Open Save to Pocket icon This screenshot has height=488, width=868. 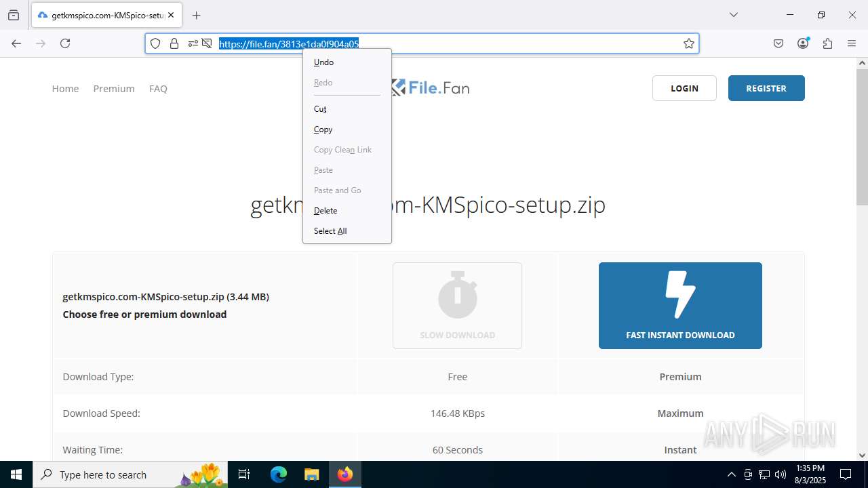(778, 43)
